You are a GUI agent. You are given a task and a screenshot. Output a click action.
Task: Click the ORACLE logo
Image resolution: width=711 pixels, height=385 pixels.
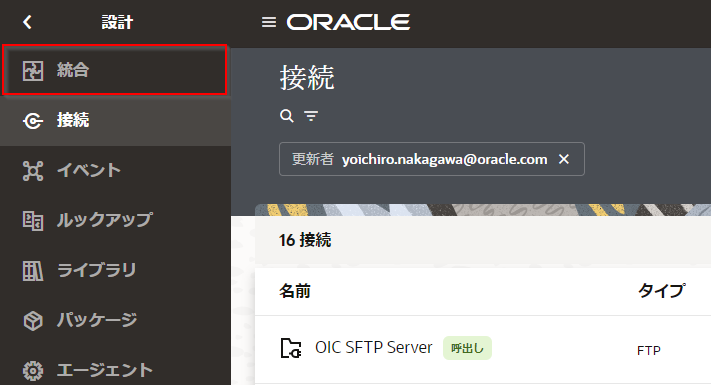coord(348,22)
